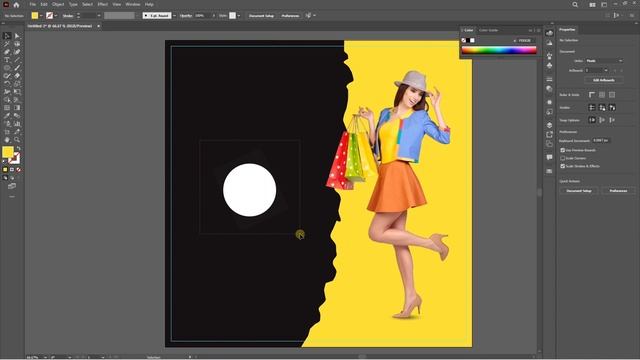
Task: Click Edit Artboards button
Action: pyautogui.click(x=604, y=80)
